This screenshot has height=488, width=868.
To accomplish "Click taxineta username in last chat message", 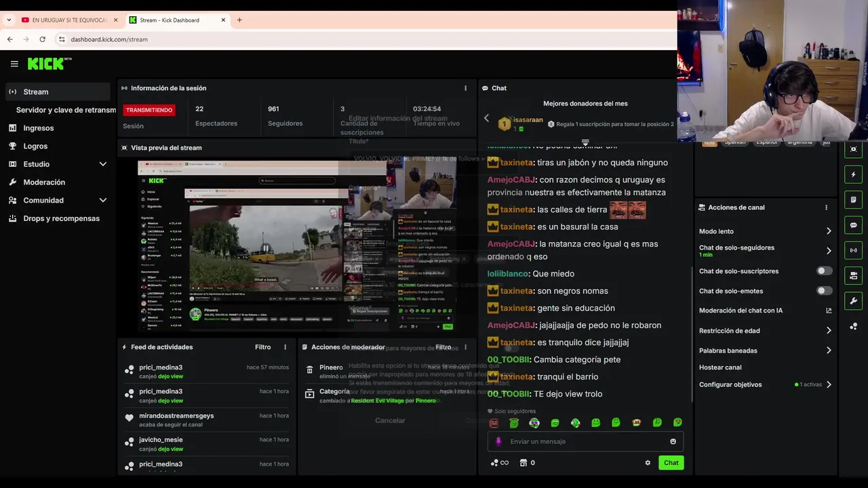I will pos(516,377).
